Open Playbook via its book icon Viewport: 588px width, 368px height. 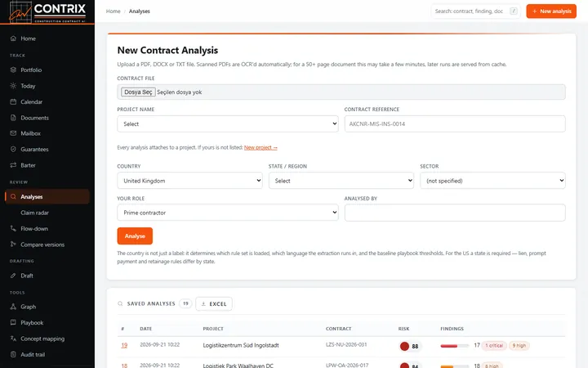(13, 322)
